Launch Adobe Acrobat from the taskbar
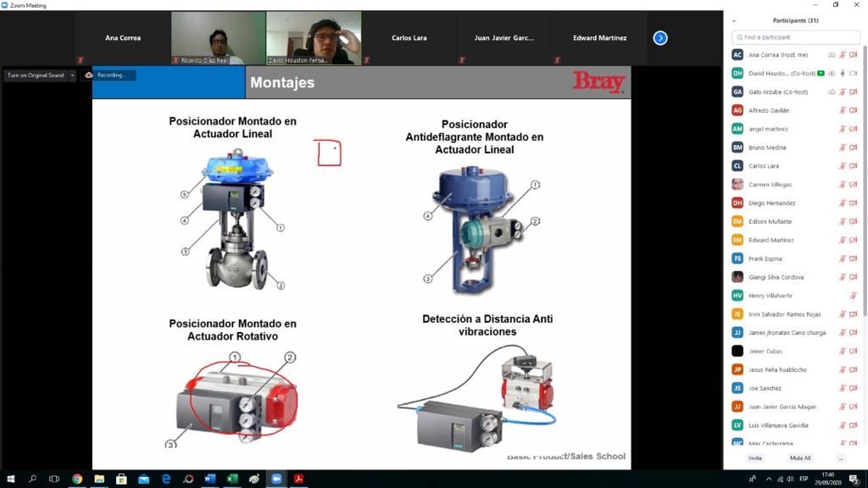Image resolution: width=868 pixels, height=488 pixels. coord(300,479)
